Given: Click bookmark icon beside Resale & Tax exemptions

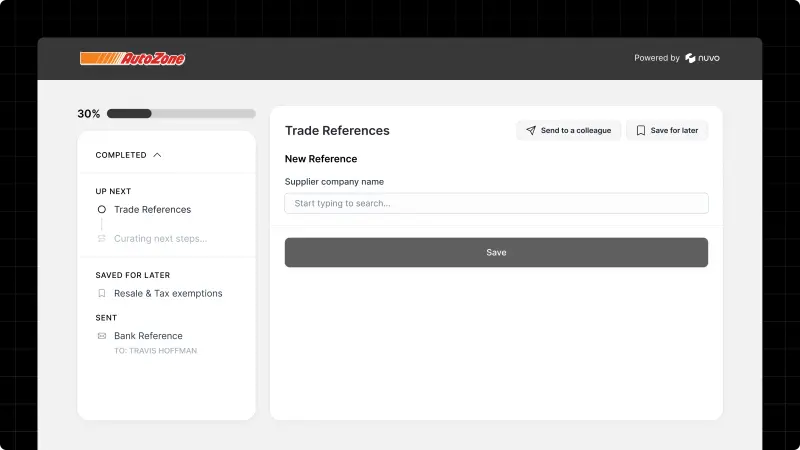Looking at the screenshot, I should 102,293.
